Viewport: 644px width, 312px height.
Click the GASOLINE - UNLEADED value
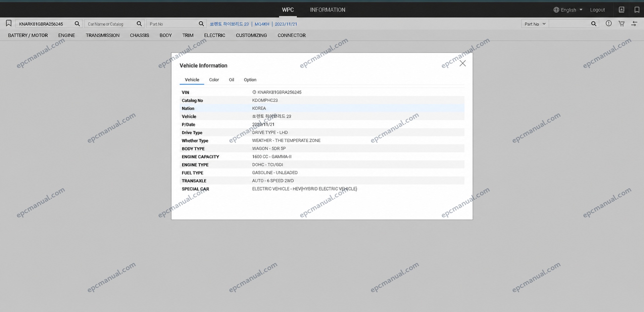tap(275, 173)
